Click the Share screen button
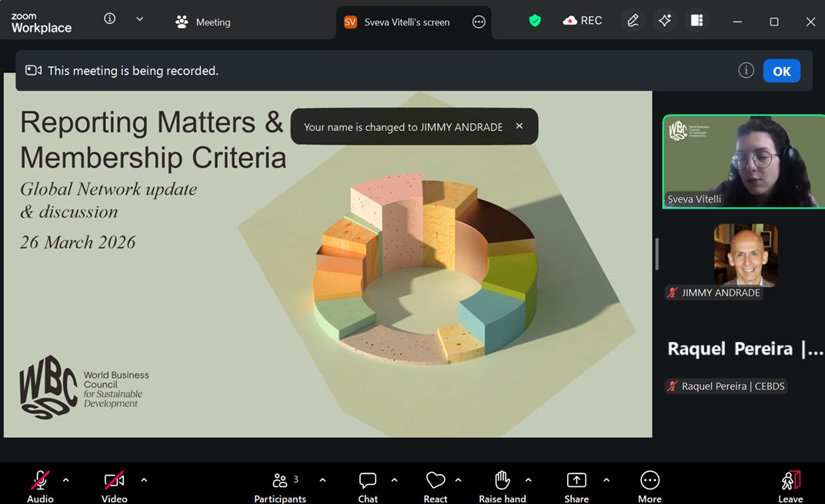The height and width of the screenshot is (504, 825). [576, 487]
